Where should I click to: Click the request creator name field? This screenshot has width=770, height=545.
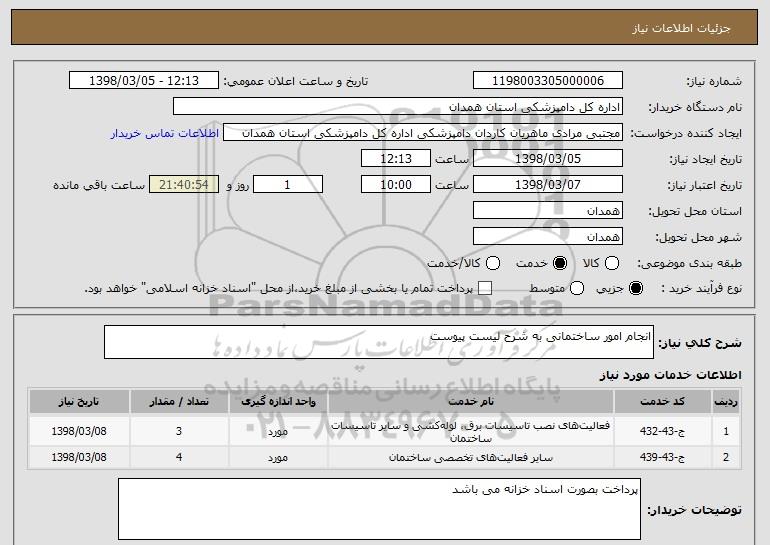coord(423,133)
